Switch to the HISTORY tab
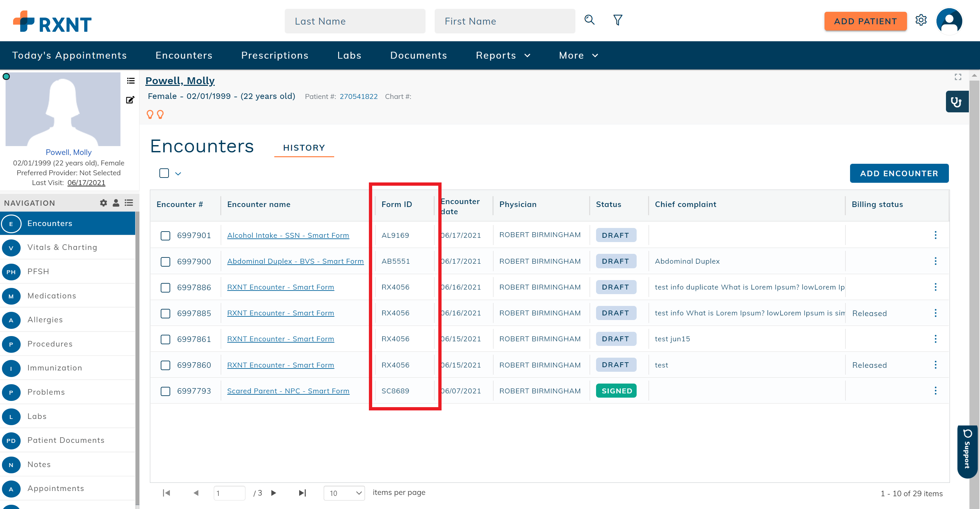The height and width of the screenshot is (509, 980). [303, 148]
